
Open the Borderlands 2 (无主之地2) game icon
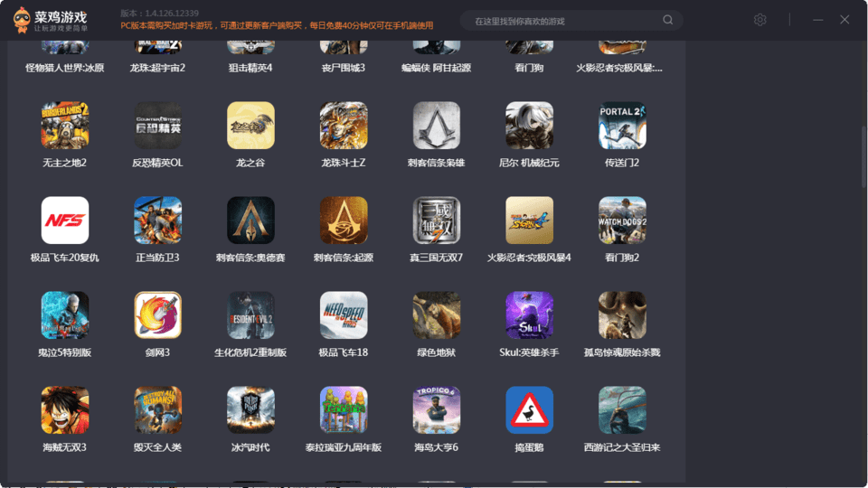tap(65, 125)
